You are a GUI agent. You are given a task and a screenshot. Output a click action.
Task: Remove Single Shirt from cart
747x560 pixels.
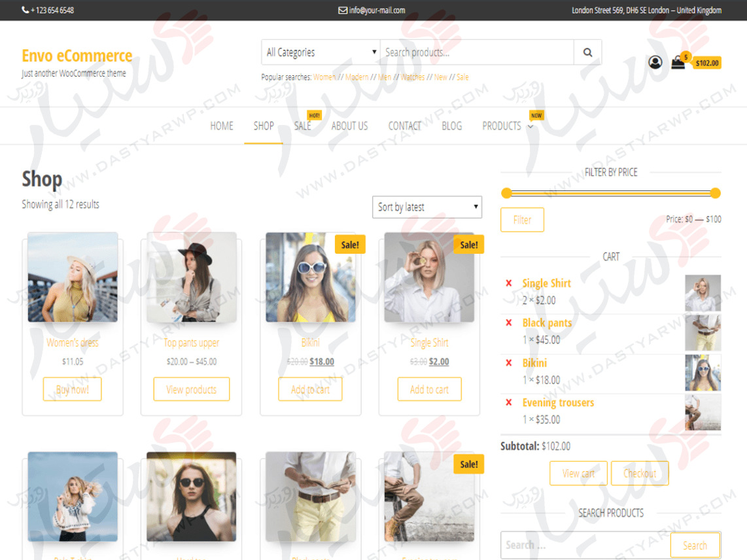click(509, 283)
